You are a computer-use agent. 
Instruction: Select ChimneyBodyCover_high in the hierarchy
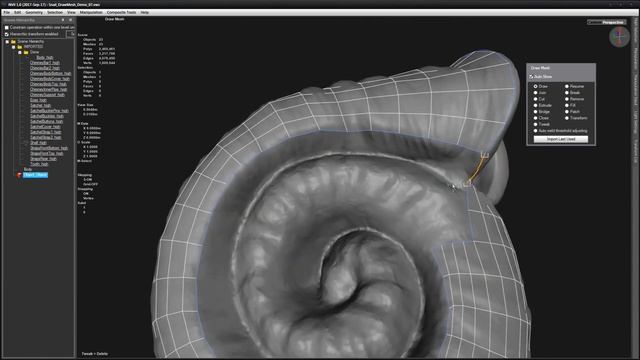[50, 79]
